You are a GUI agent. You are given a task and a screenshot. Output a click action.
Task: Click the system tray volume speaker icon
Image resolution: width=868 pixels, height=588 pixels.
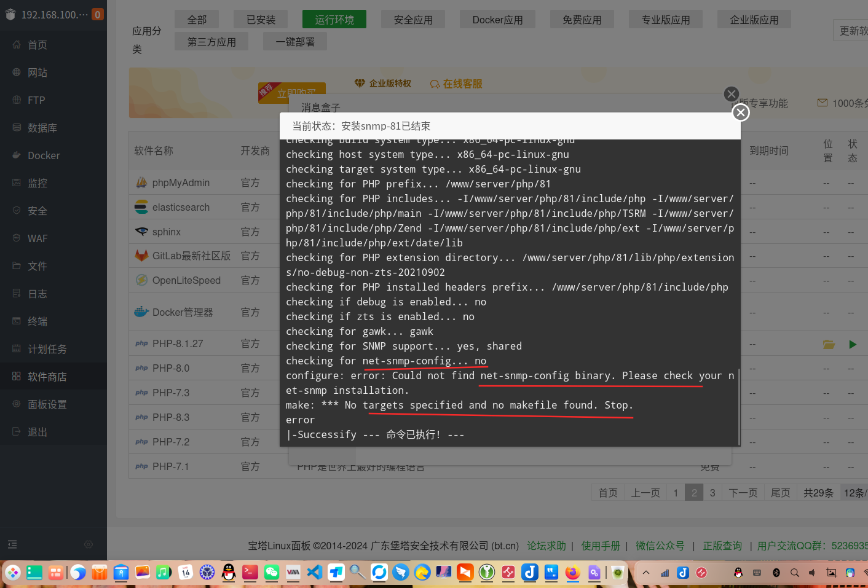coord(813,573)
